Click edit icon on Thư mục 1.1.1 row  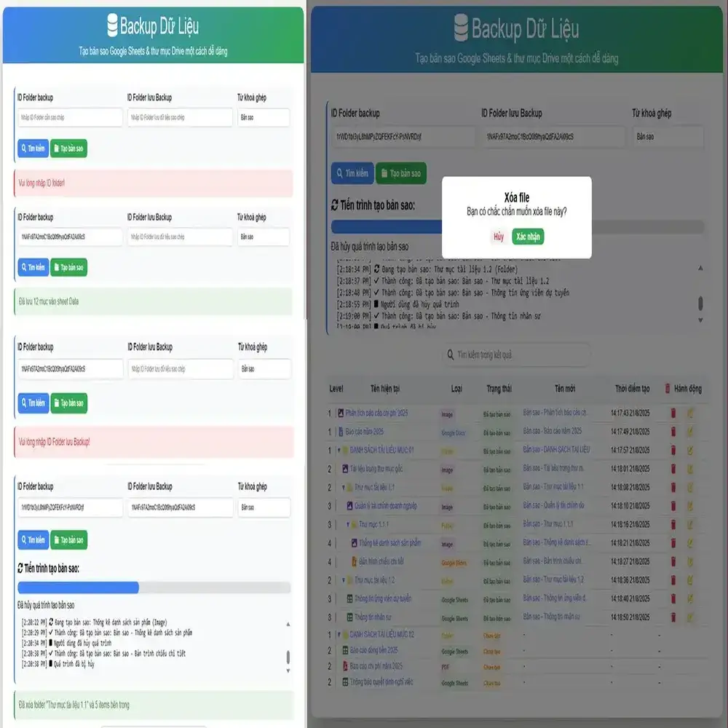[x=690, y=524]
